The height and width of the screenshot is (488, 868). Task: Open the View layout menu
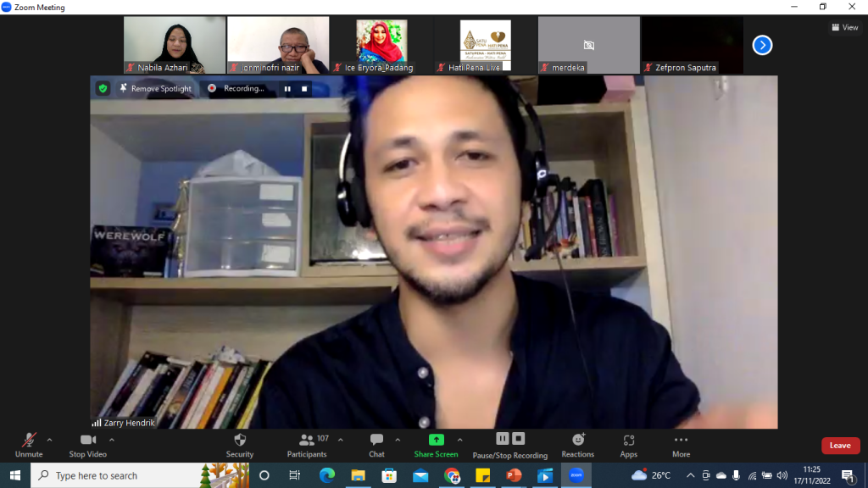(845, 27)
